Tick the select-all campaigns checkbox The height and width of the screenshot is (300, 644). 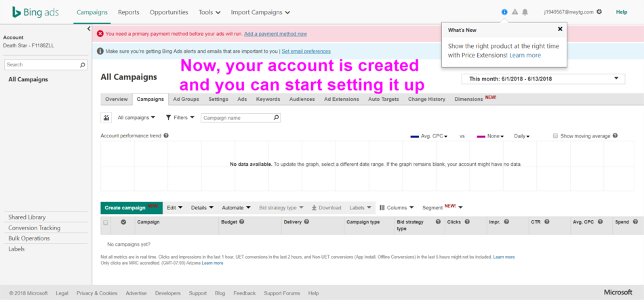click(106, 222)
